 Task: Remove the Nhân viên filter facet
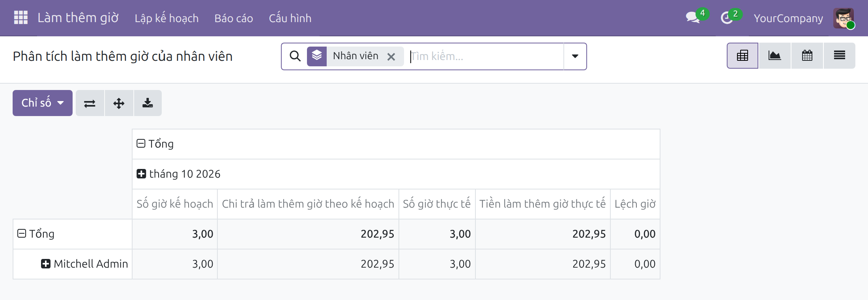(391, 57)
